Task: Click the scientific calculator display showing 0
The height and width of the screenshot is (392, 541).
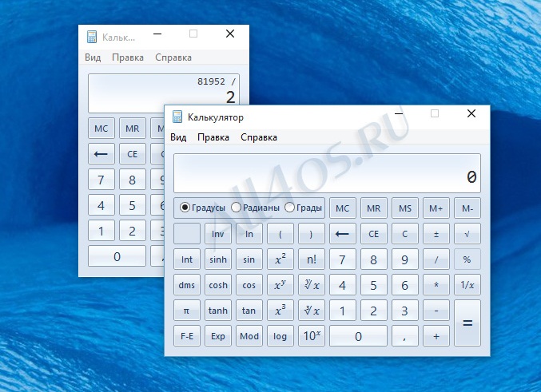Action: point(327,173)
